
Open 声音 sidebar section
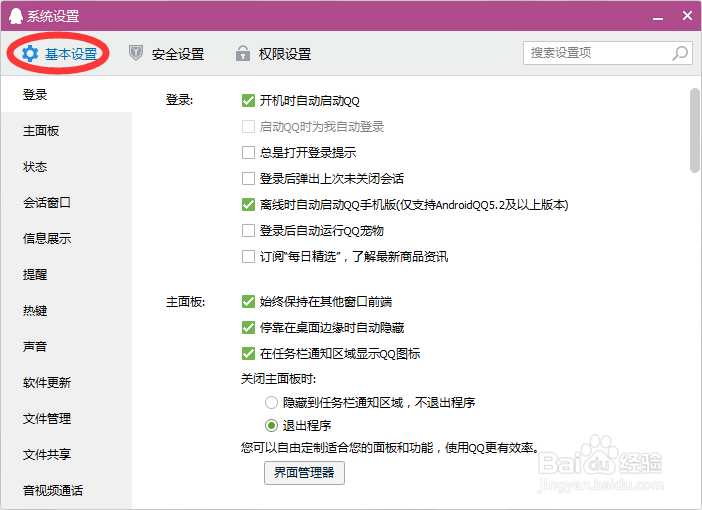point(67,346)
